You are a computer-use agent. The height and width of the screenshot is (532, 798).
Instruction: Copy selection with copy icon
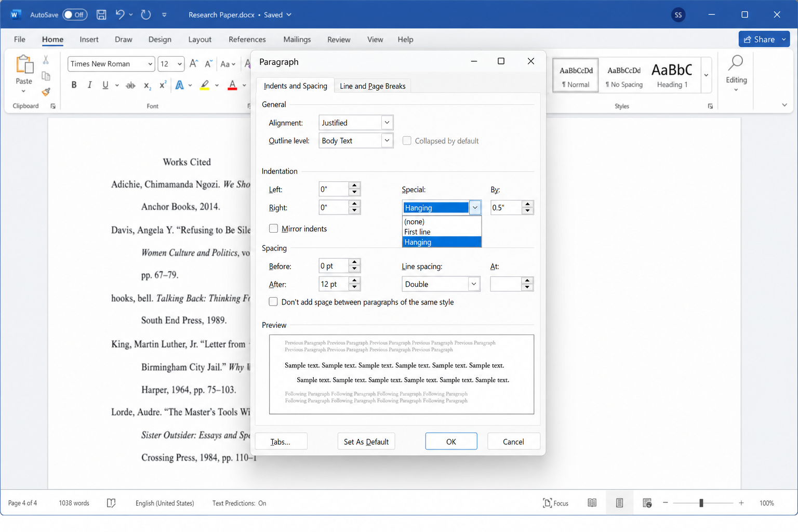[46, 76]
